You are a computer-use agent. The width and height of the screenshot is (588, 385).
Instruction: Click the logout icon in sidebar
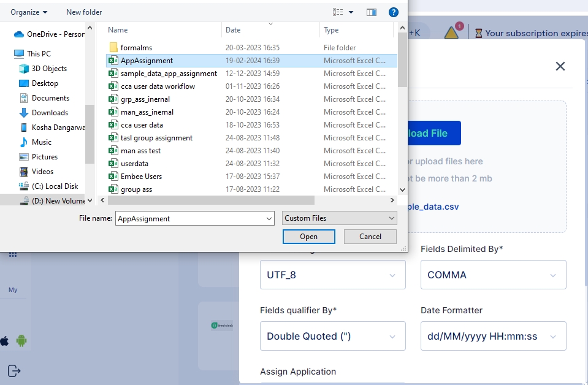click(x=14, y=370)
